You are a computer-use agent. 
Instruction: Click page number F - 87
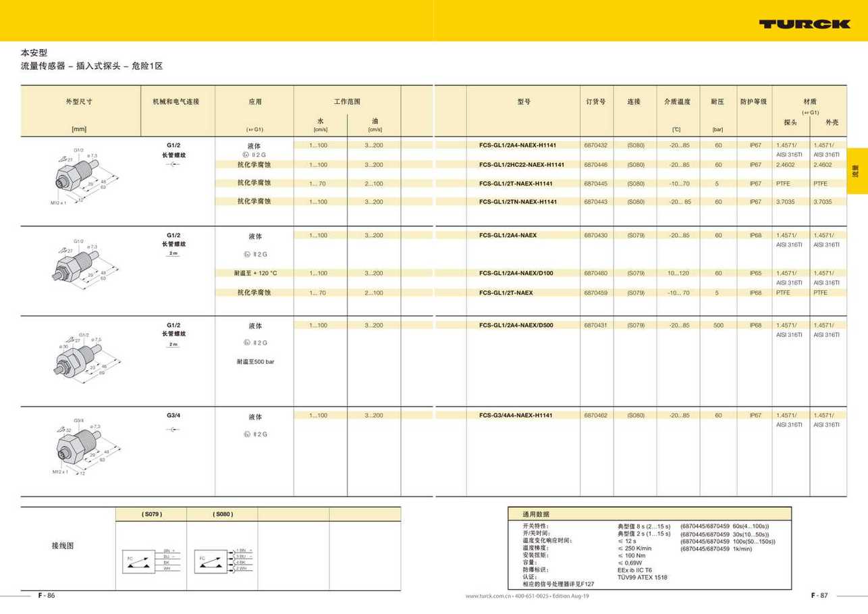click(x=819, y=595)
